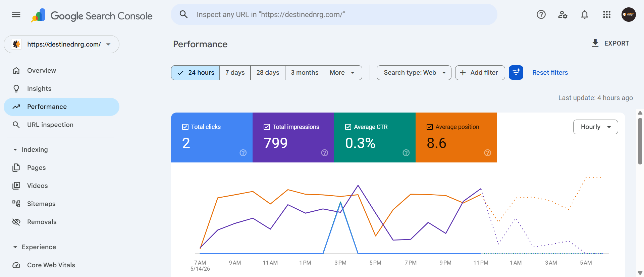This screenshot has height=277, width=644.
Task: Click the 3 PM chart axis label
Action: pos(340,263)
